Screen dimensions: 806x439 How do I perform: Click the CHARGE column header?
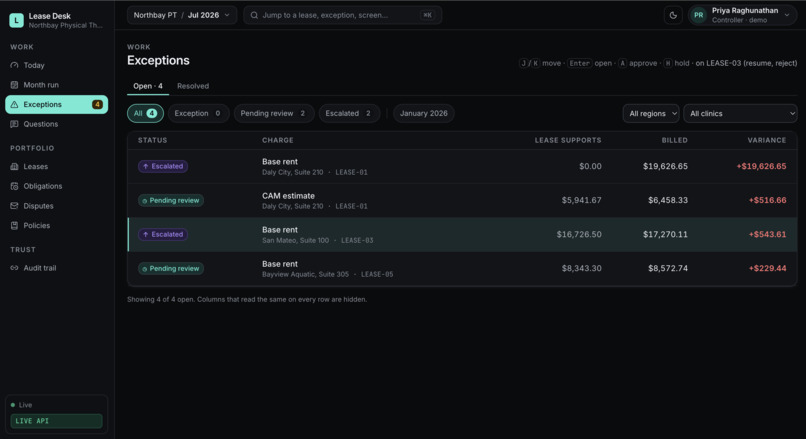(278, 140)
